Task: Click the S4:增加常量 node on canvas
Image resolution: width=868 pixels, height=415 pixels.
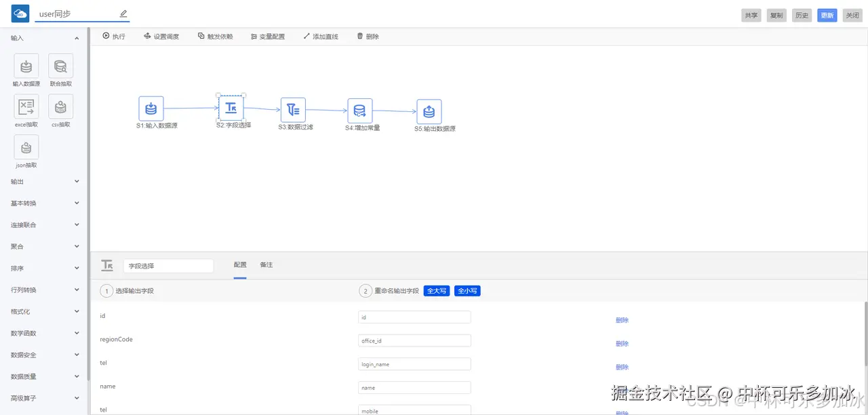Action: pos(360,111)
